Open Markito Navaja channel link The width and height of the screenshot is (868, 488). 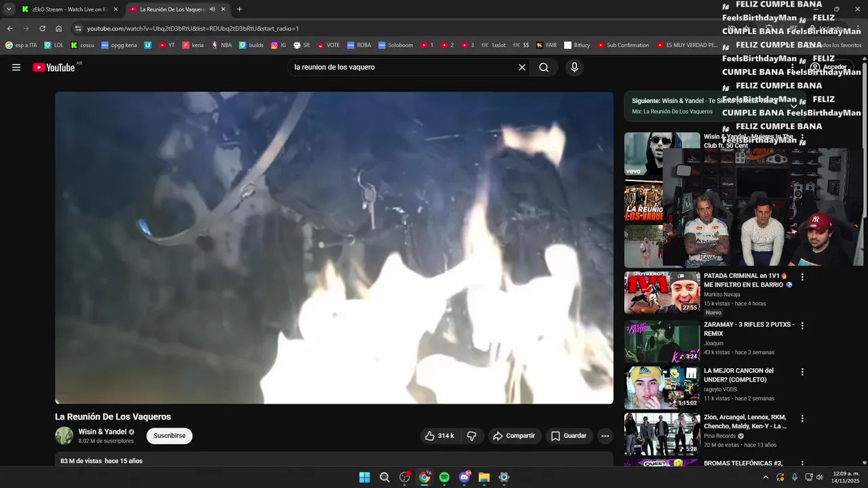722,295
